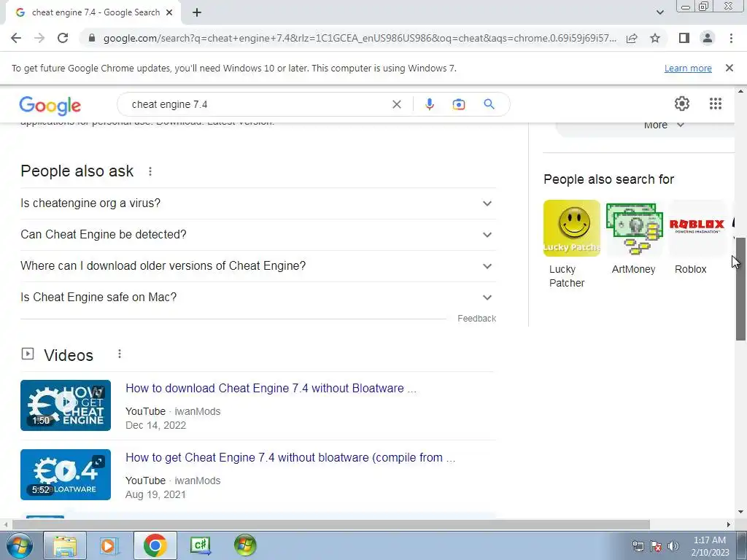The width and height of the screenshot is (747, 560).
Task: Clear the search box text
Action: click(396, 104)
